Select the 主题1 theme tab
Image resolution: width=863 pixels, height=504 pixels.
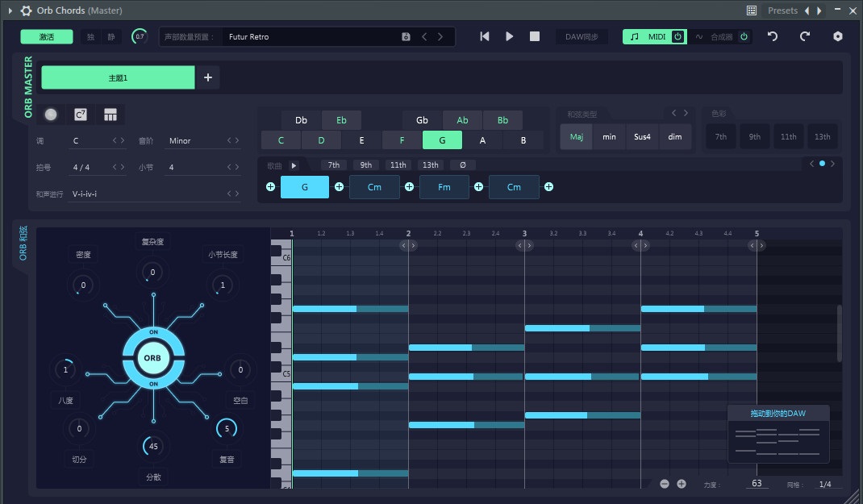point(117,77)
